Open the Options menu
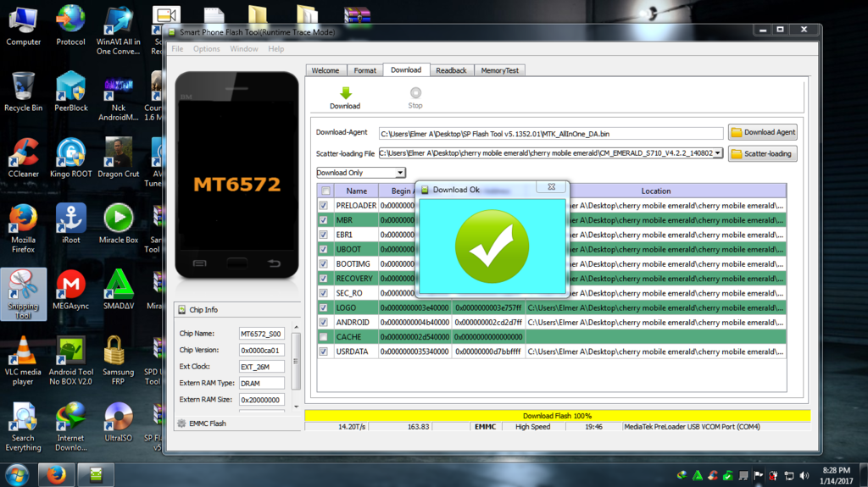Screen dimensions: 868x487 click(206, 49)
